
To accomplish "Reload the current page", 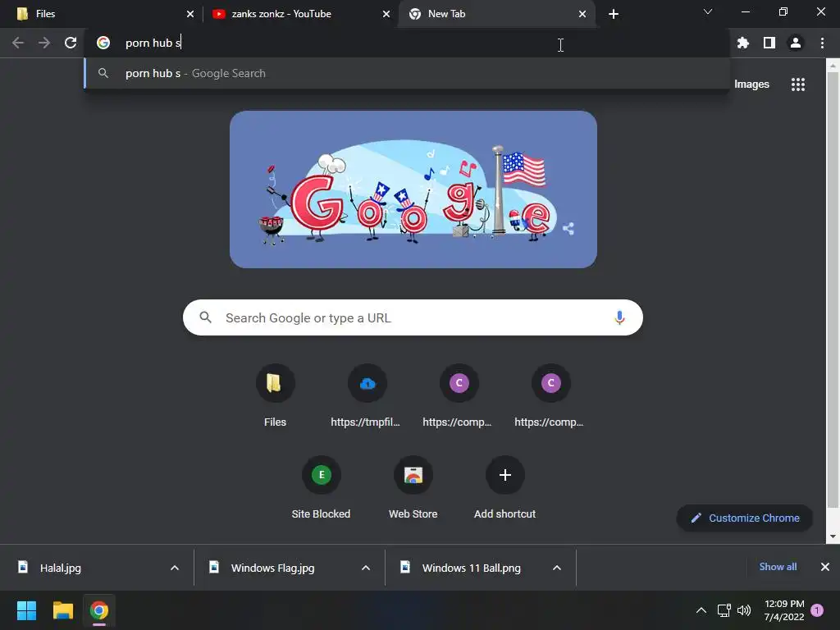I will (x=71, y=43).
